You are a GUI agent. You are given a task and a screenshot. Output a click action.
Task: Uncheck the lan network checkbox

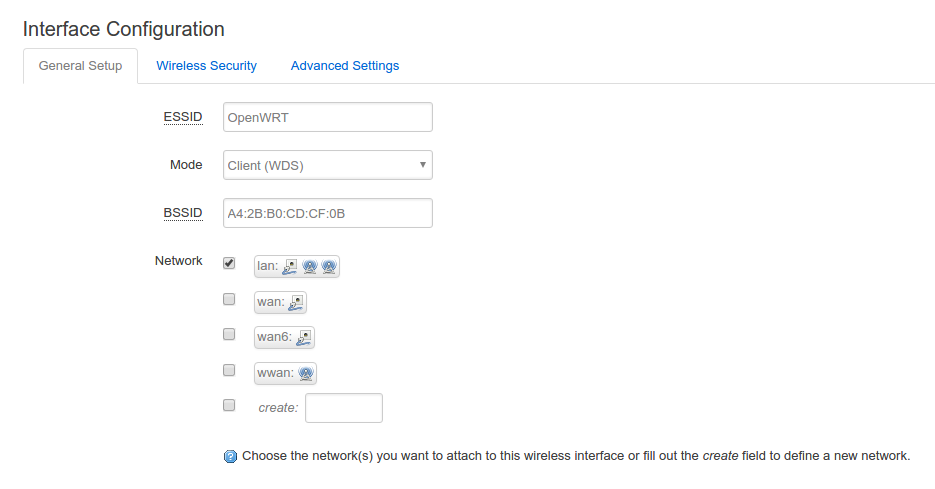click(x=229, y=263)
